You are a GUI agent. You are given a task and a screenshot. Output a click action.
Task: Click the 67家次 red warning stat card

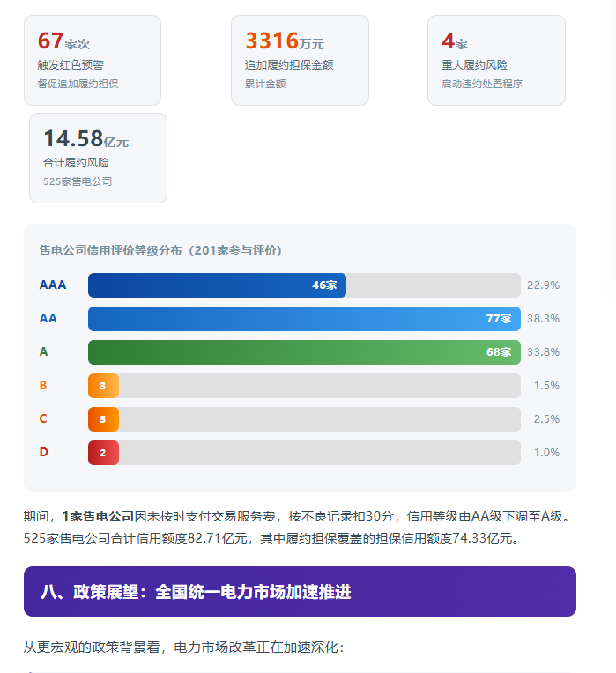[x=93, y=60]
